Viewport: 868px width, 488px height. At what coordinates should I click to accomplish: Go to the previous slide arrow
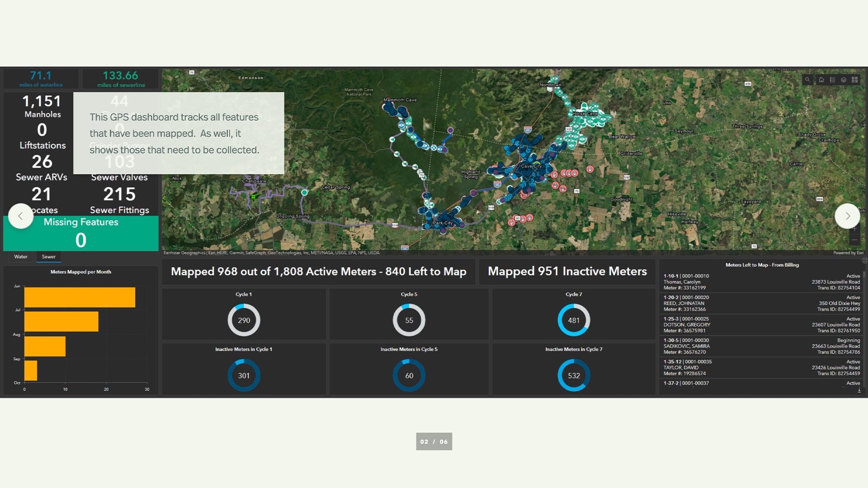click(20, 216)
